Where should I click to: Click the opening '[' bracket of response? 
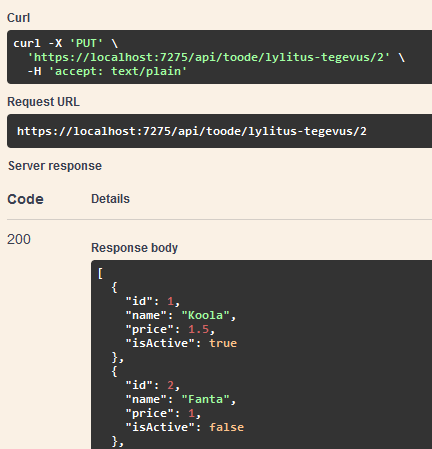(100, 273)
